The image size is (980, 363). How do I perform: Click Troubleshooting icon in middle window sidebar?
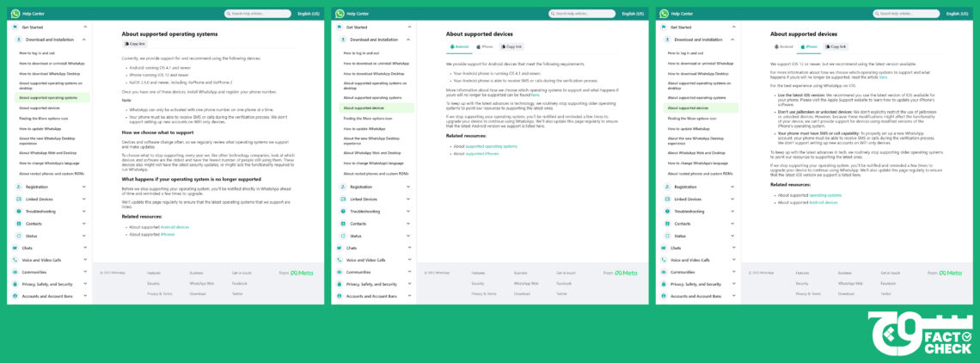[x=343, y=212]
